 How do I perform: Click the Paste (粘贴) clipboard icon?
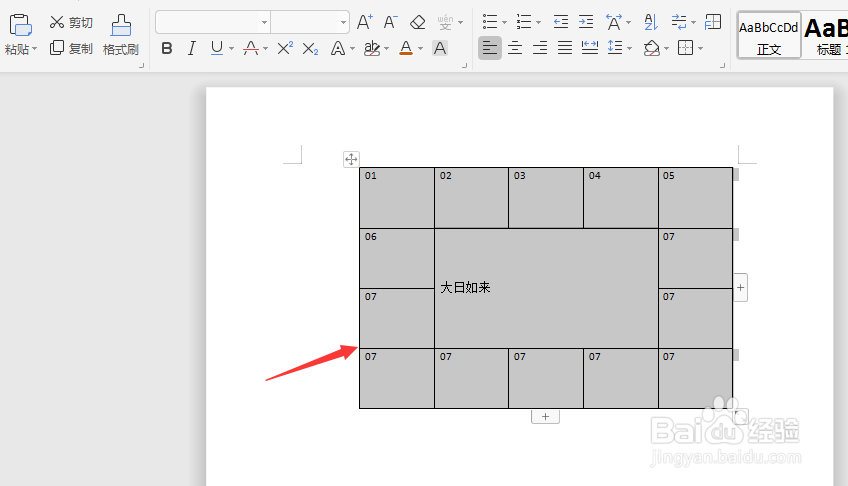click(x=20, y=25)
